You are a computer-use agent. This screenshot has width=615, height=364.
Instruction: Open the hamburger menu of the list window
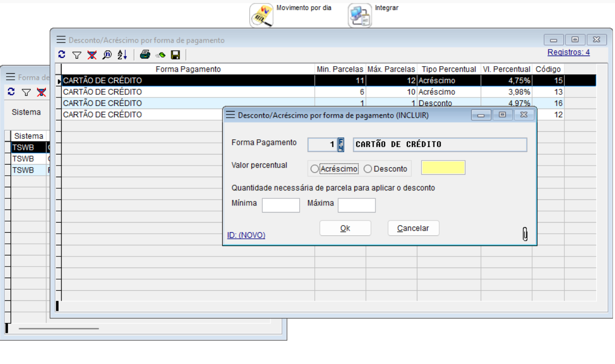[x=61, y=40]
